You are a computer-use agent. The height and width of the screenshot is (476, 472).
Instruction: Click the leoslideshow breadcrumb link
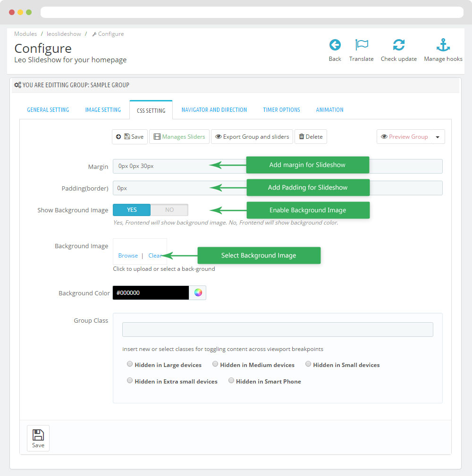point(64,34)
